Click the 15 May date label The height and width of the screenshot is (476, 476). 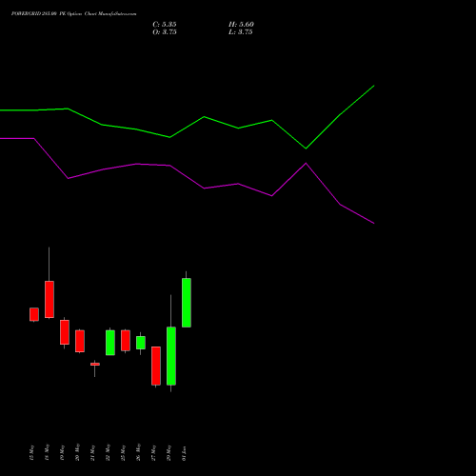(31, 452)
